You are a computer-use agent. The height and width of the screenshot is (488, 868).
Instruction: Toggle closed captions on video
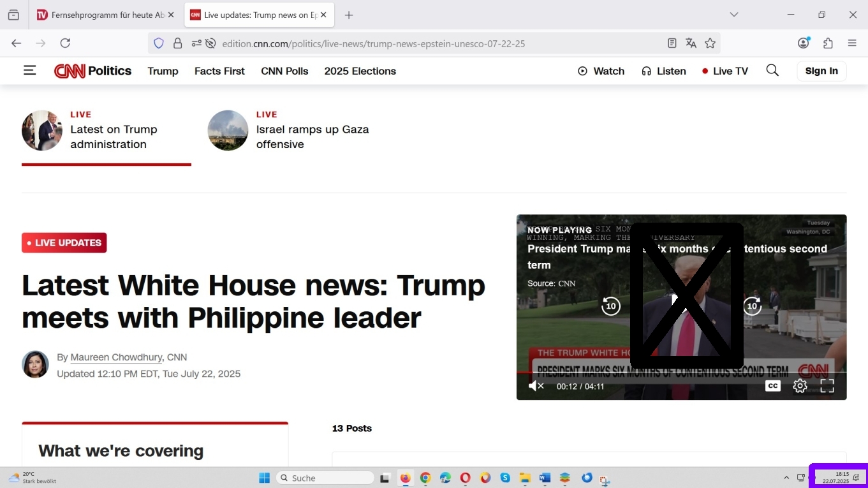click(772, 386)
